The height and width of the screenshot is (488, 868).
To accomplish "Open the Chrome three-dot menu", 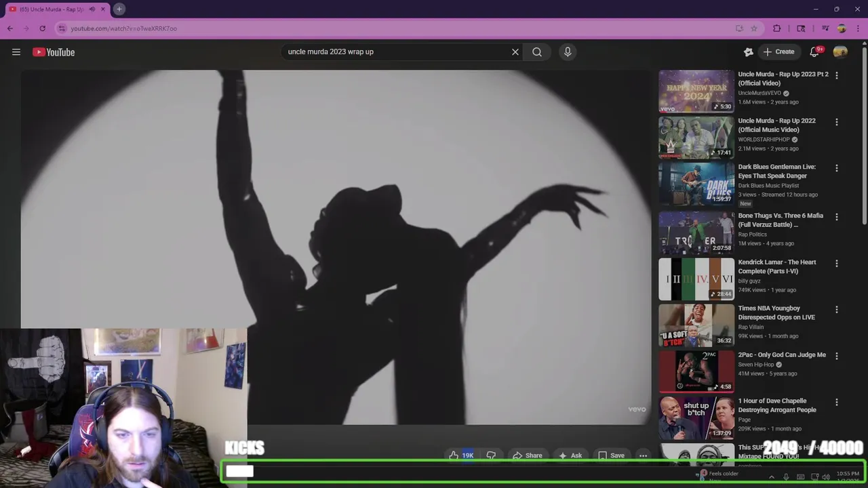I will point(858,28).
